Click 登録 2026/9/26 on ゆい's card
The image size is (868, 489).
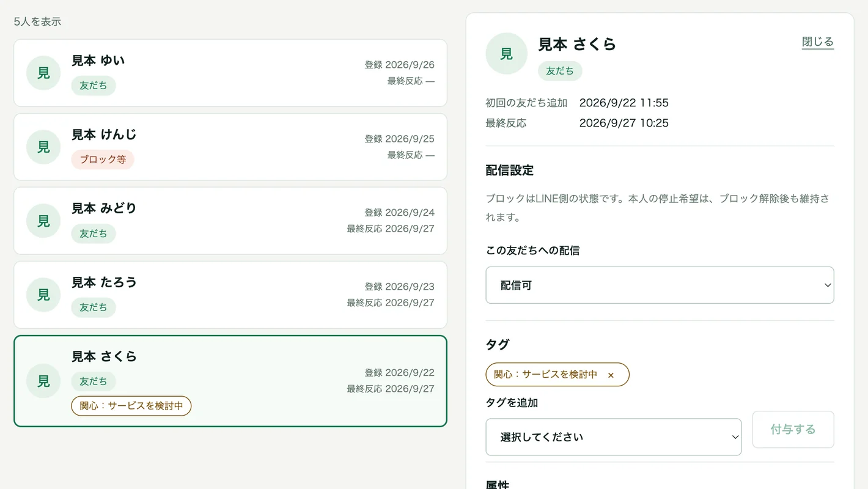coord(400,65)
